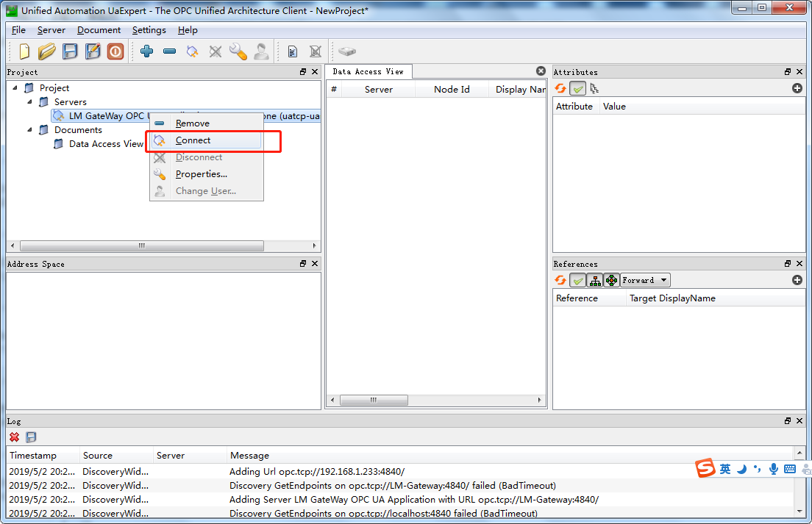The width and height of the screenshot is (812, 524).
Task: Click the microphone icon on the IME bar
Action: pos(773,469)
